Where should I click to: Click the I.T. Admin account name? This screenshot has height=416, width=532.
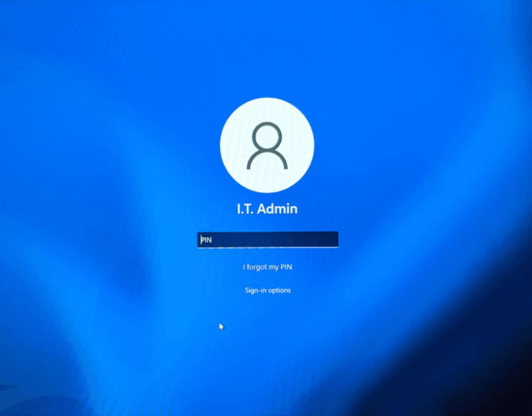tap(267, 208)
